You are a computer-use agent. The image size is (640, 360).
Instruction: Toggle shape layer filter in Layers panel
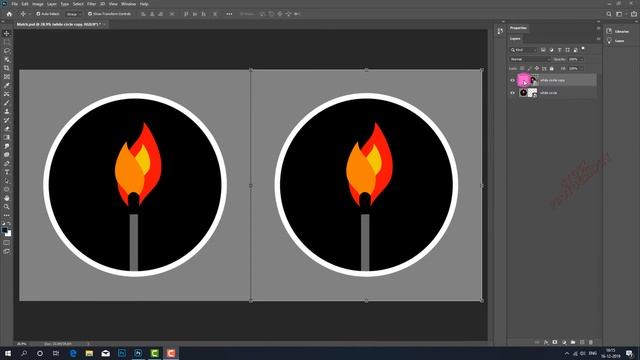[567, 50]
